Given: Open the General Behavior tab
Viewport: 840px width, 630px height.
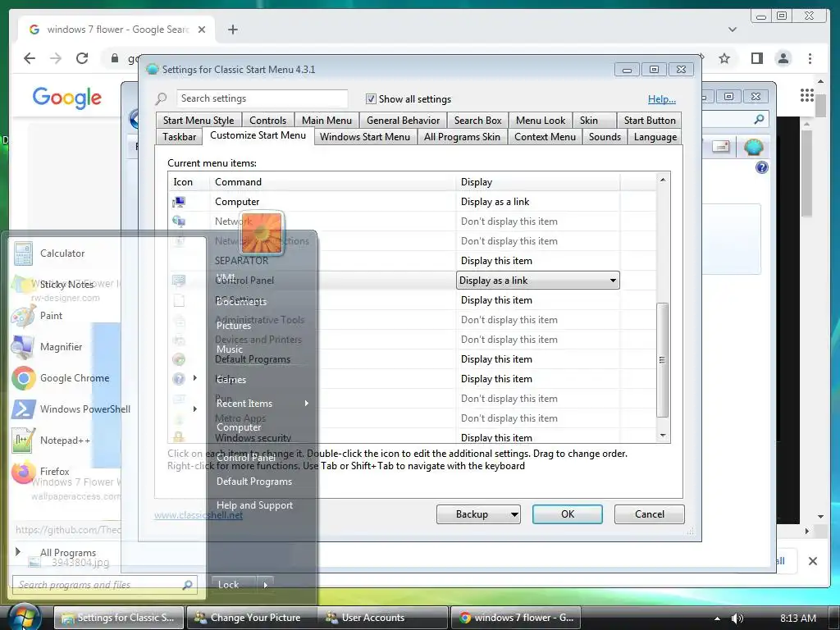Looking at the screenshot, I should pos(403,121).
